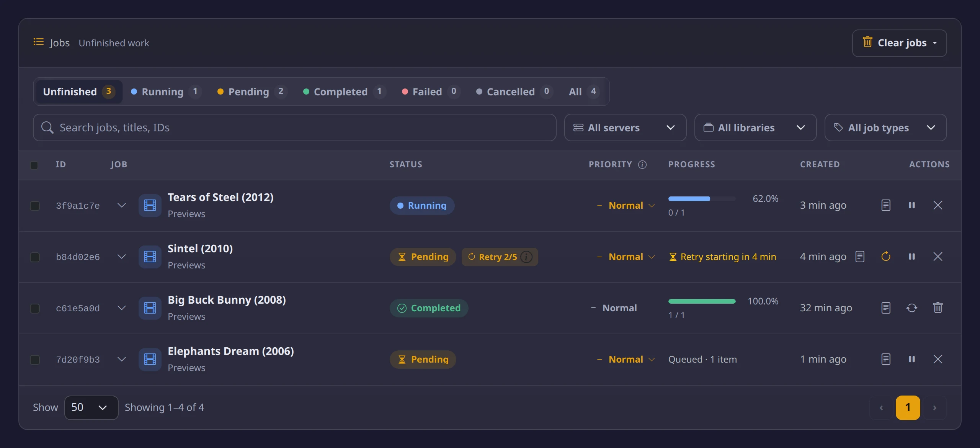Toggle the select-all jobs checkbox

[34, 165]
